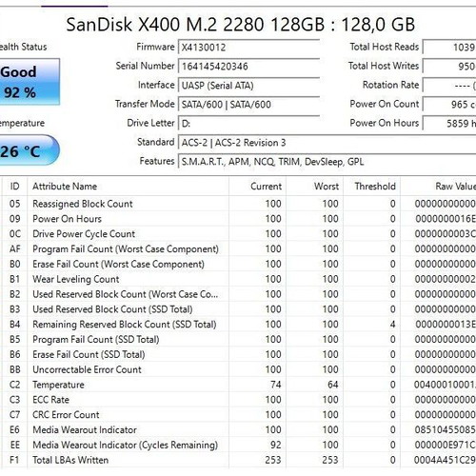Click the Transfer Mode field SATA/600 | SATA/600
Screen dimensions: 476x476
(248, 105)
